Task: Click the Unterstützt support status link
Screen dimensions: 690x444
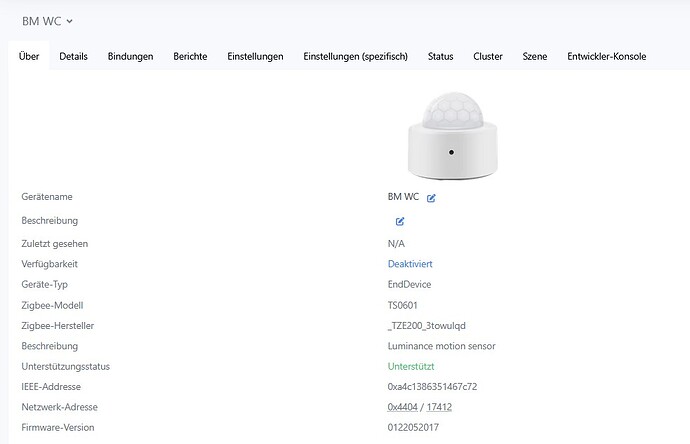Action: (411, 367)
